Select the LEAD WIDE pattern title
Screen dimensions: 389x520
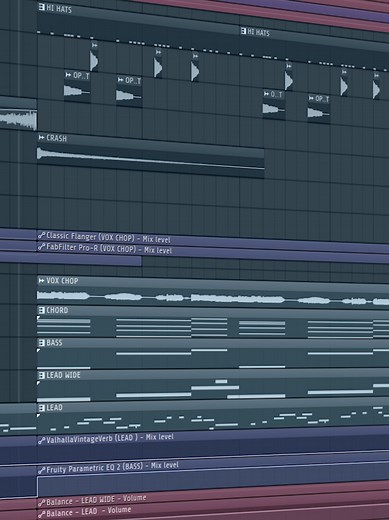(x=63, y=375)
